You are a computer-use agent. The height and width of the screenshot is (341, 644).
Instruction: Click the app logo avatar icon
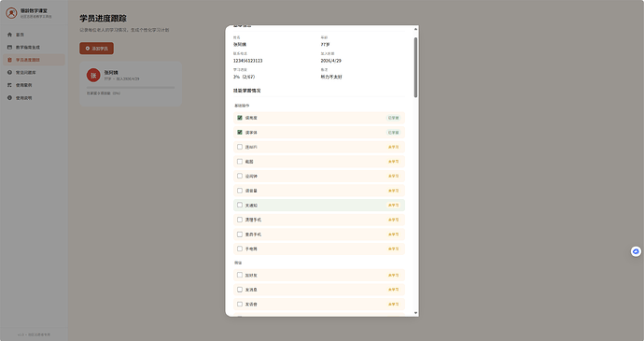click(x=11, y=13)
